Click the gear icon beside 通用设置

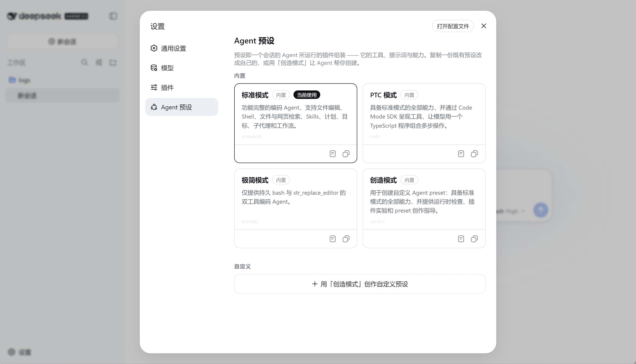click(154, 48)
